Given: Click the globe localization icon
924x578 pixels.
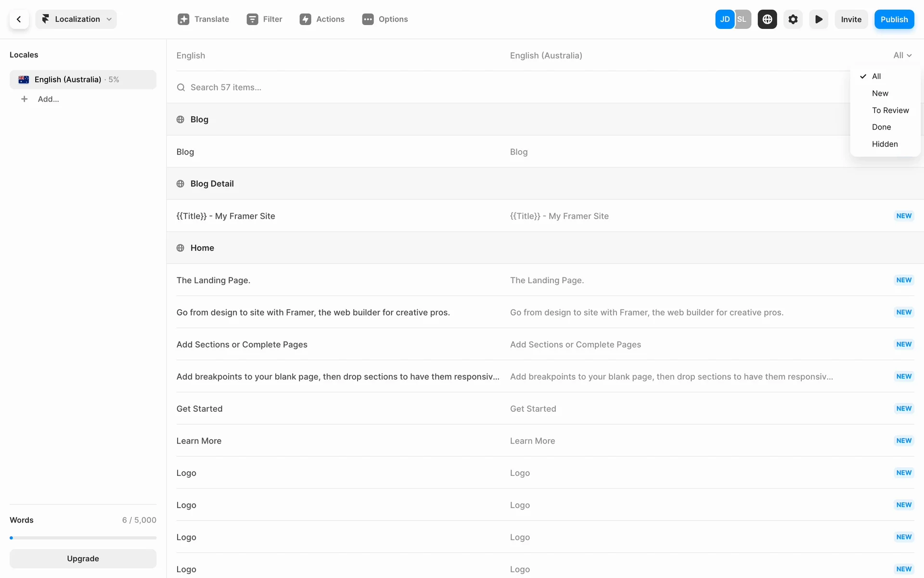Looking at the screenshot, I should [x=767, y=19].
